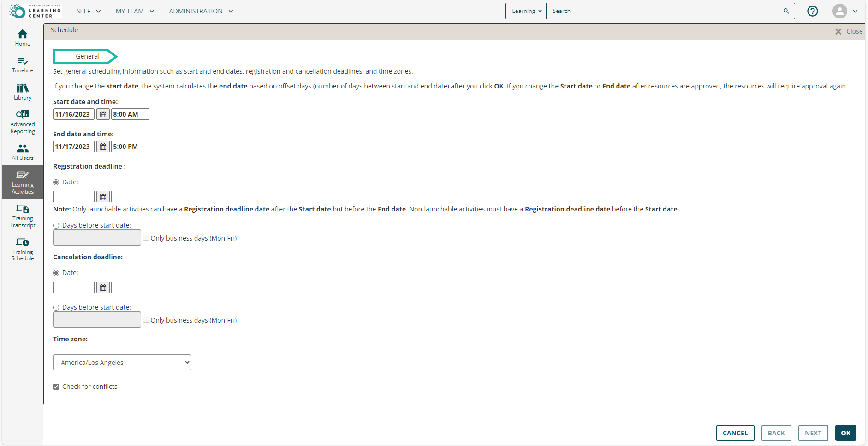Open the cancelation deadline calendar picker
This screenshot has height=446, width=868.
tap(103, 288)
